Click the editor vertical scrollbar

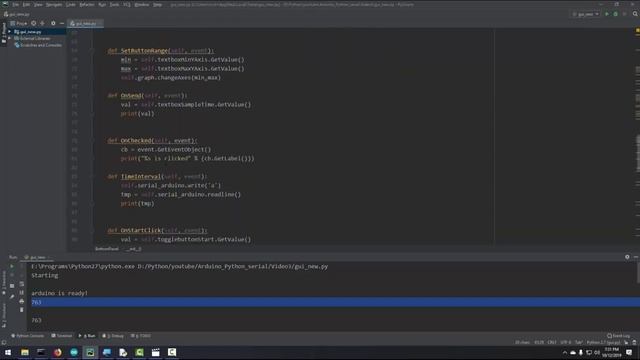[638, 153]
